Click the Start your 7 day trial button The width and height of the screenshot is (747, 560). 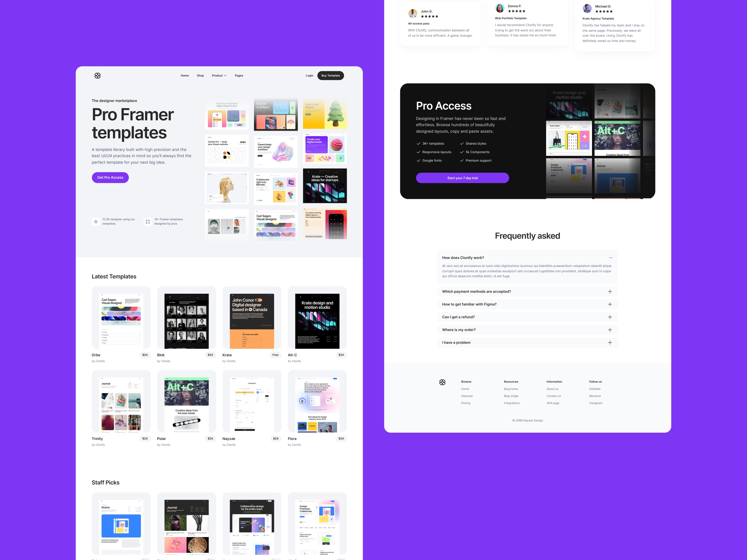coord(462,177)
